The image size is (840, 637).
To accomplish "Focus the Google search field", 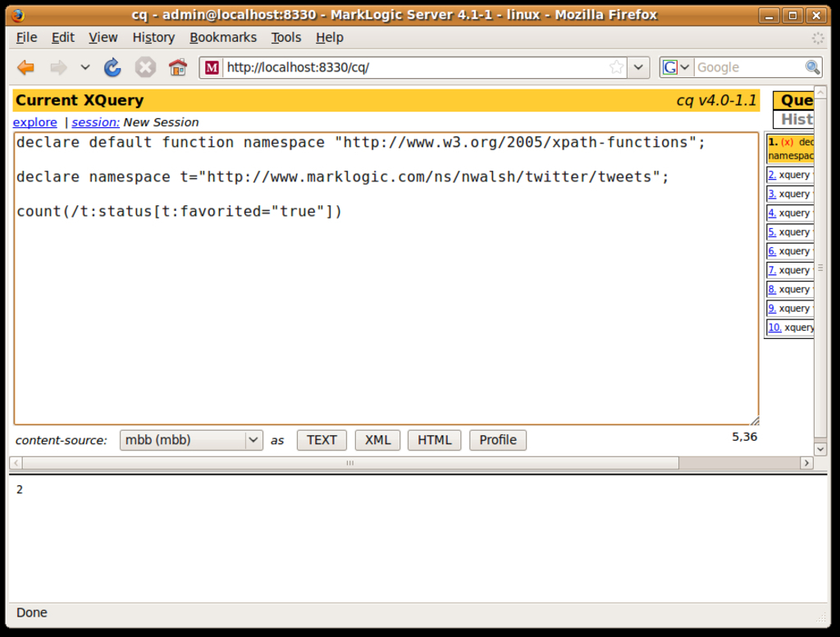I will (x=750, y=67).
